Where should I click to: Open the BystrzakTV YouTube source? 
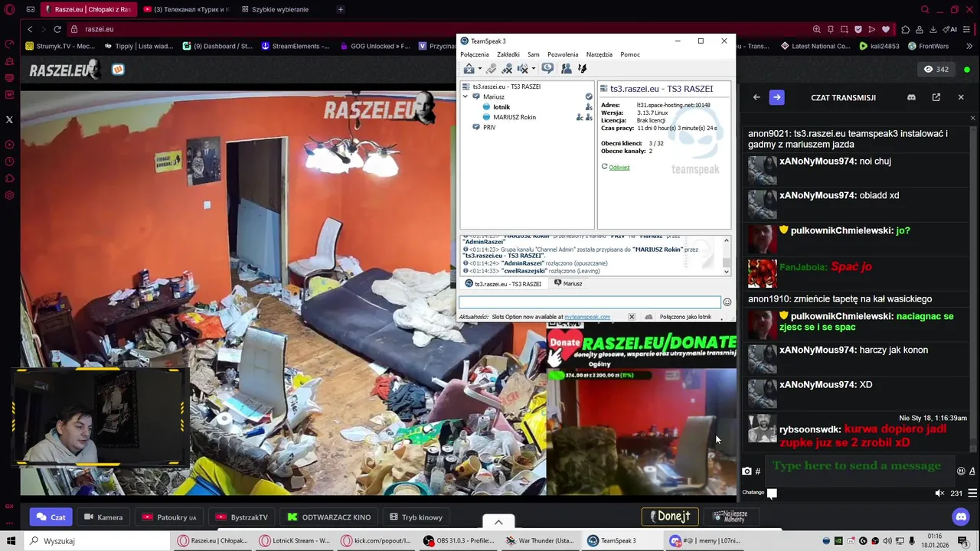(242, 517)
